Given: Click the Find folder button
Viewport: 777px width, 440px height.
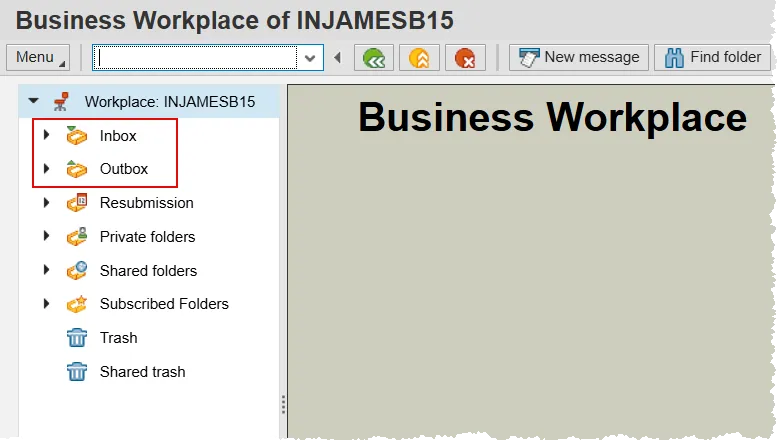Looking at the screenshot, I should [713, 57].
